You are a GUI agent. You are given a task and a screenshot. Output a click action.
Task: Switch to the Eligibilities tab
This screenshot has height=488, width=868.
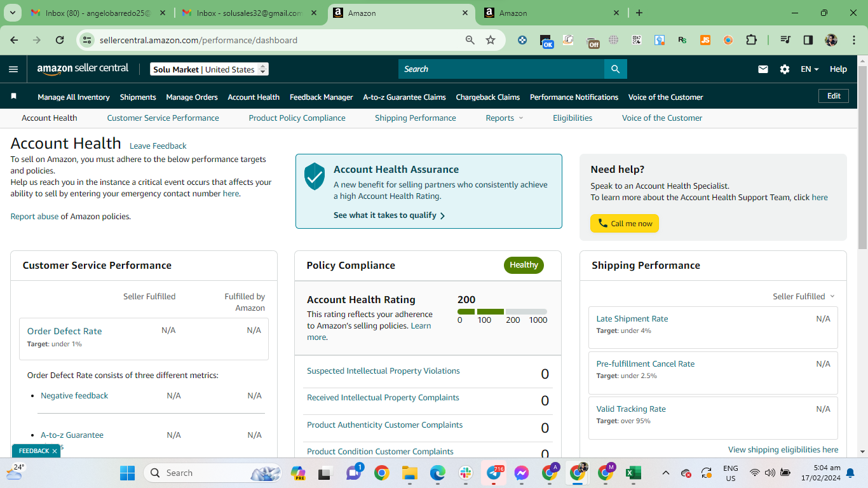573,118
